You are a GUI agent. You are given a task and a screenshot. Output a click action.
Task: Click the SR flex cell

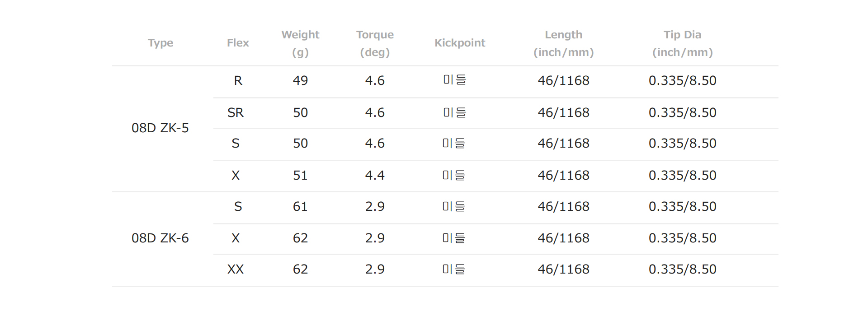(236, 113)
